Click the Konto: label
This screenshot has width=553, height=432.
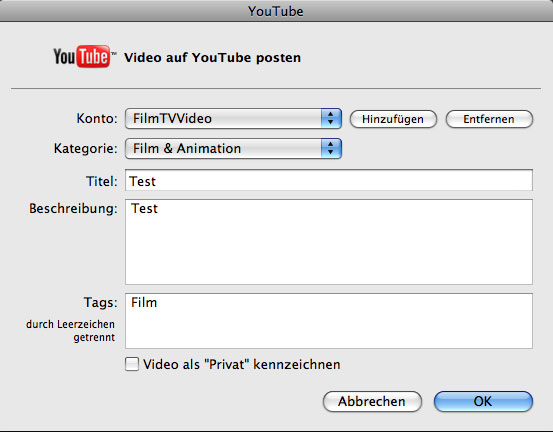click(x=97, y=118)
